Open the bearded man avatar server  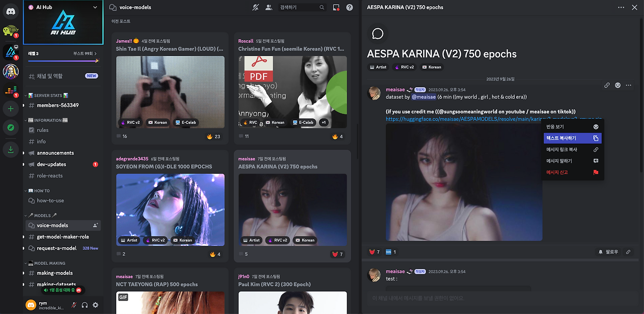10,72
